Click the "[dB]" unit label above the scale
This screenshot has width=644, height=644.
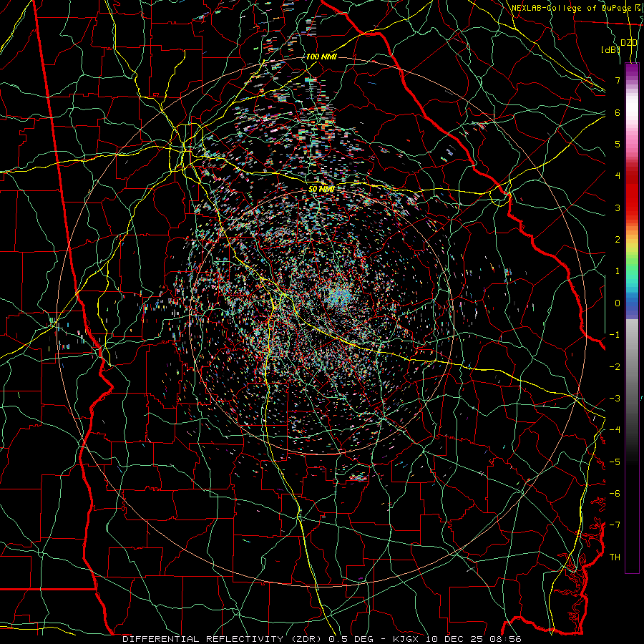click(610, 49)
